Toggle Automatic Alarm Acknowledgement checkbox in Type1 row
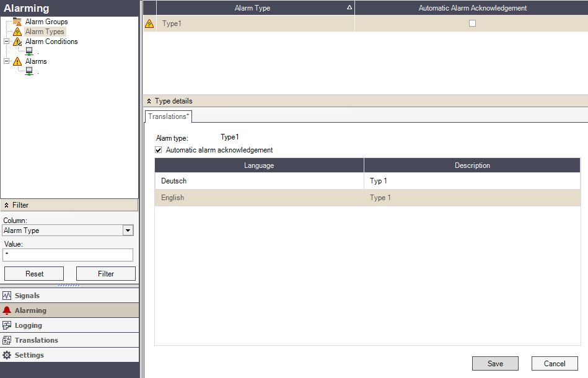 point(472,24)
